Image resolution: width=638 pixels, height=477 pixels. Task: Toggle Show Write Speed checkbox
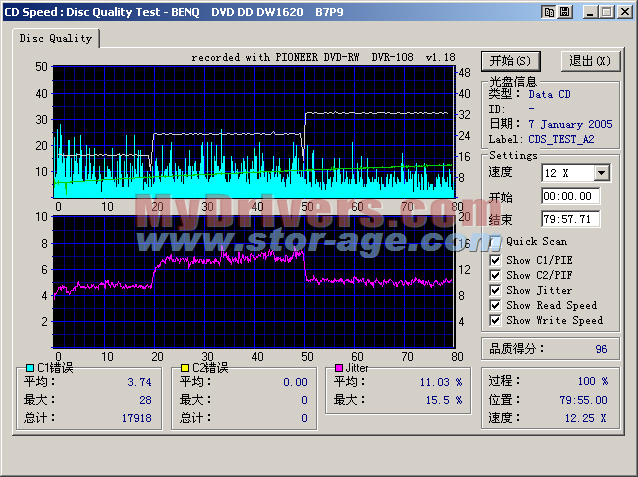495,321
